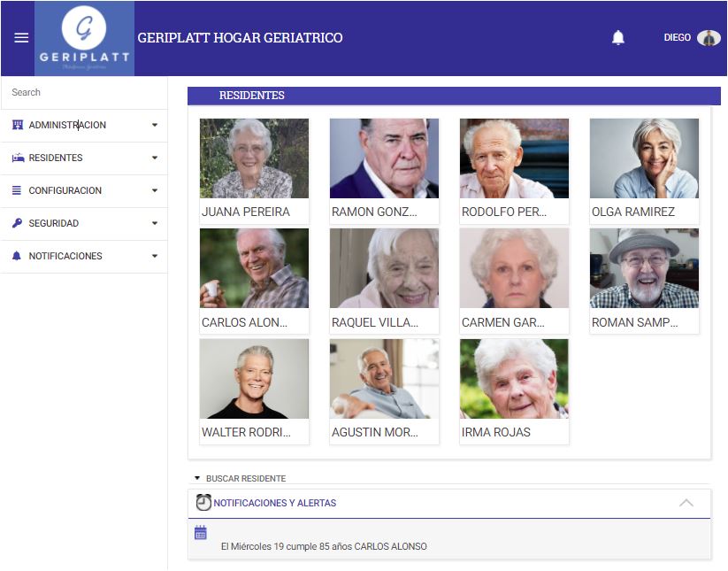Screen dimensions: 728x571
Task: Open Irma Rojas resident card
Action: point(514,391)
